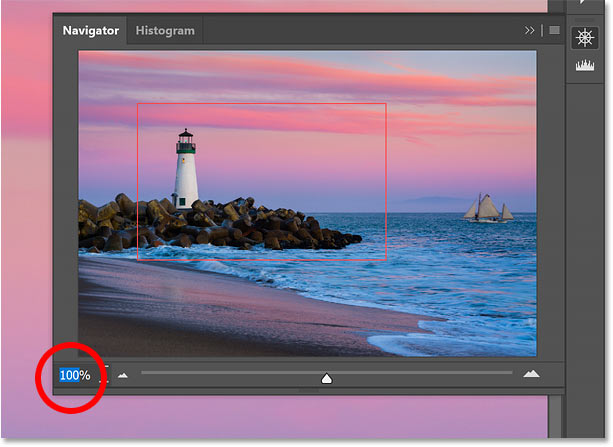Switch to the Navigator tab

coord(90,31)
